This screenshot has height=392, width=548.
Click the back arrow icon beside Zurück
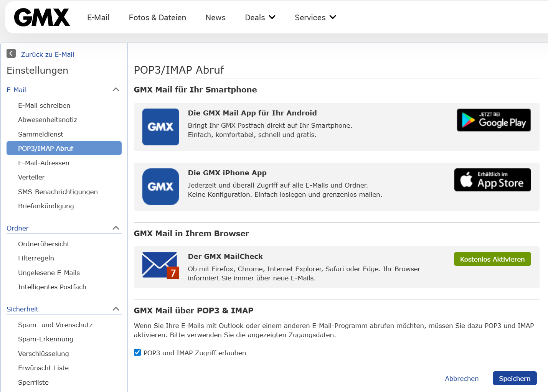point(11,54)
